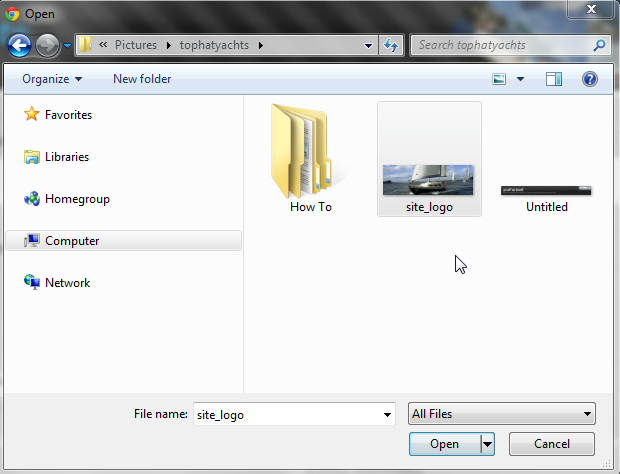Viewport: 620px width, 474px height.
Task: Open the view options dropdown arrow
Action: pyautogui.click(x=520, y=79)
